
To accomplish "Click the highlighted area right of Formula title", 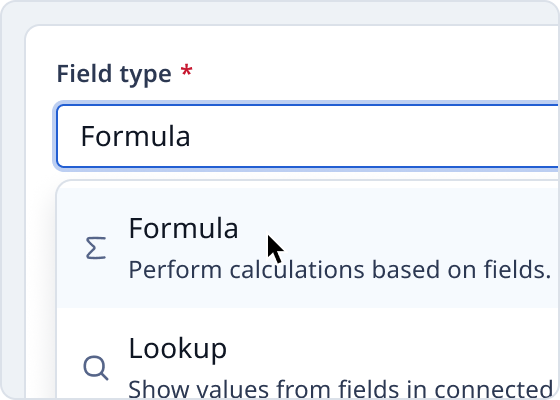I will tap(393, 228).
